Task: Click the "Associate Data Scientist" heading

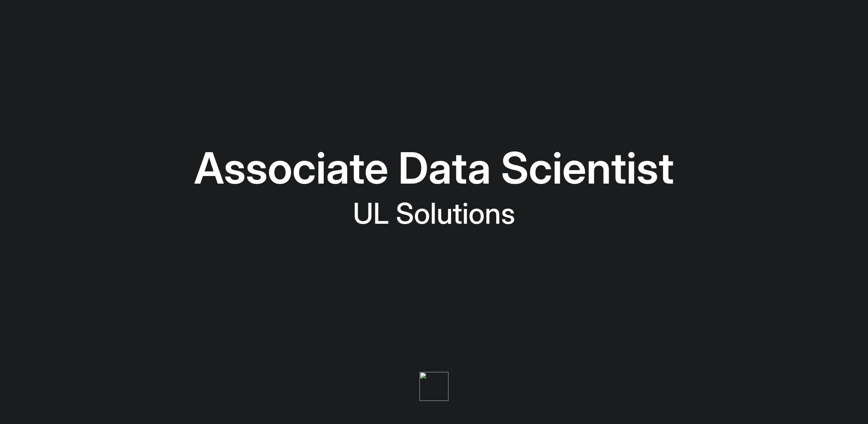Action: point(434,168)
